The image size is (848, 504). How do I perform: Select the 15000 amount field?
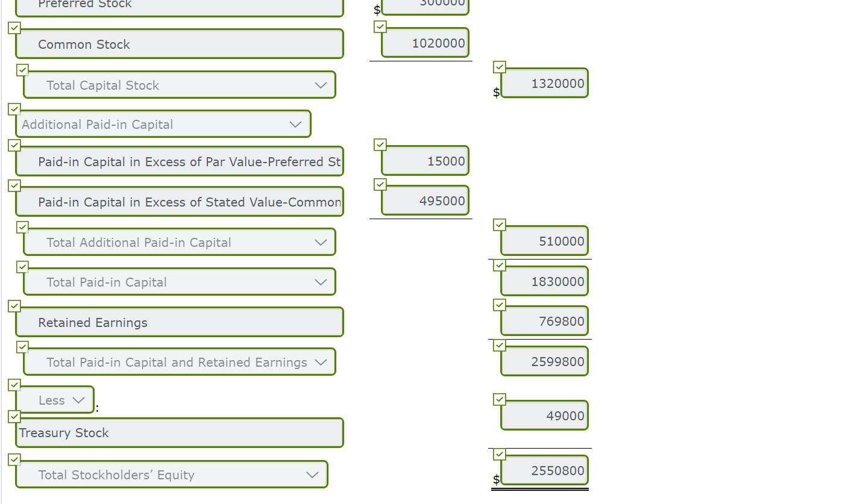pos(425,160)
